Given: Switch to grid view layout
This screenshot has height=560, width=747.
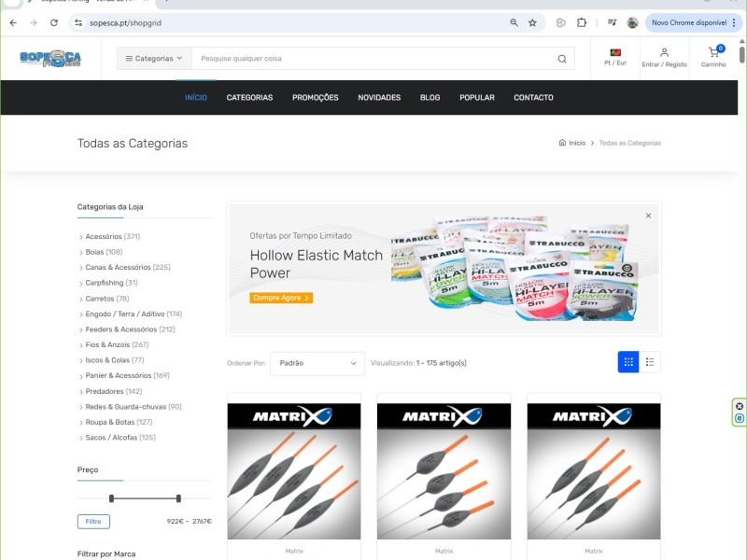Looking at the screenshot, I should click(628, 362).
